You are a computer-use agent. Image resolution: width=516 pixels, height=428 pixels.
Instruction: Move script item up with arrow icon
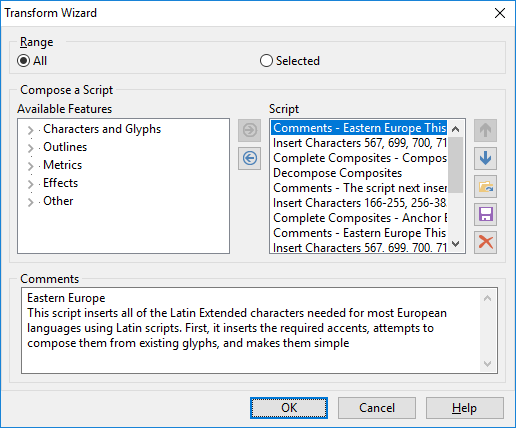[485, 130]
